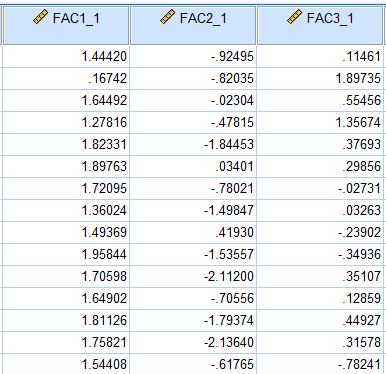Select the FAC2_1 cell with -.02304

(193, 101)
